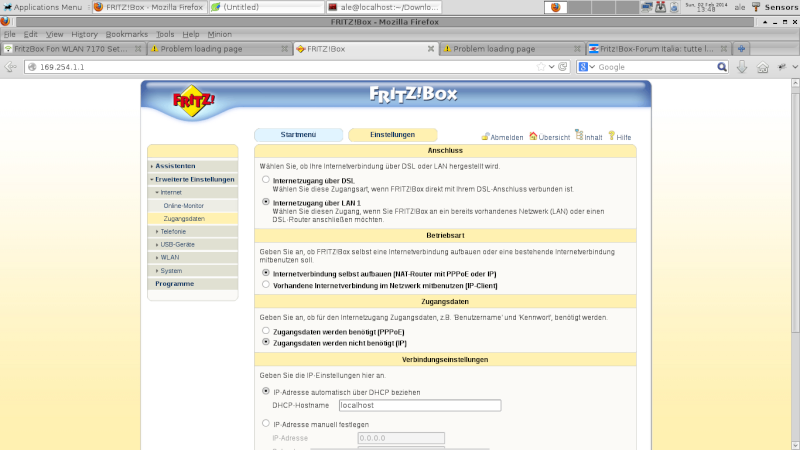This screenshot has width=800, height=450.
Task: Open the Bookmarks menu
Action: click(x=127, y=34)
